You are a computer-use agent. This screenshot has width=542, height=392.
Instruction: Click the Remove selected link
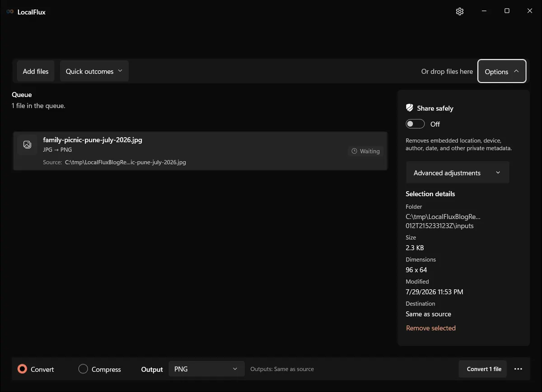pos(431,328)
